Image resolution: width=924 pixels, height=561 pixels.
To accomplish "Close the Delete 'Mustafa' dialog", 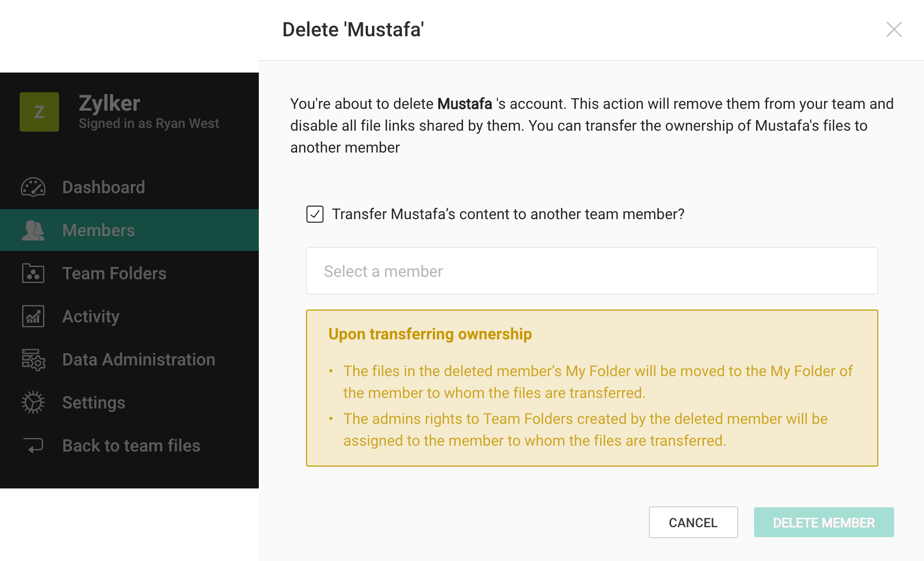I will (x=894, y=29).
